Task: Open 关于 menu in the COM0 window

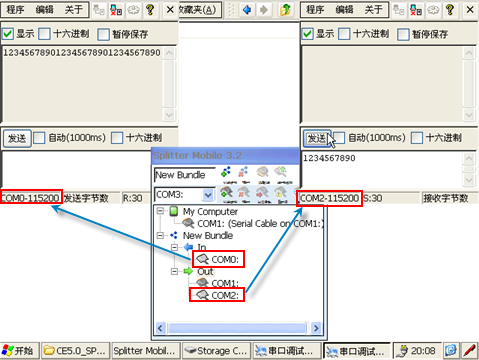Action: tap(74, 10)
